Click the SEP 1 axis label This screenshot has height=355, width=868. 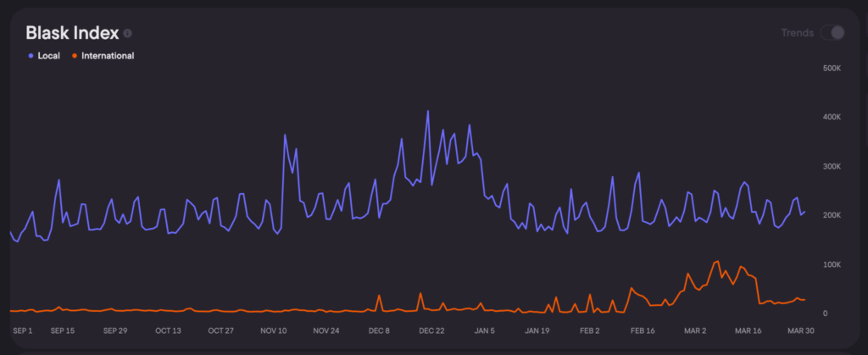point(22,330)
